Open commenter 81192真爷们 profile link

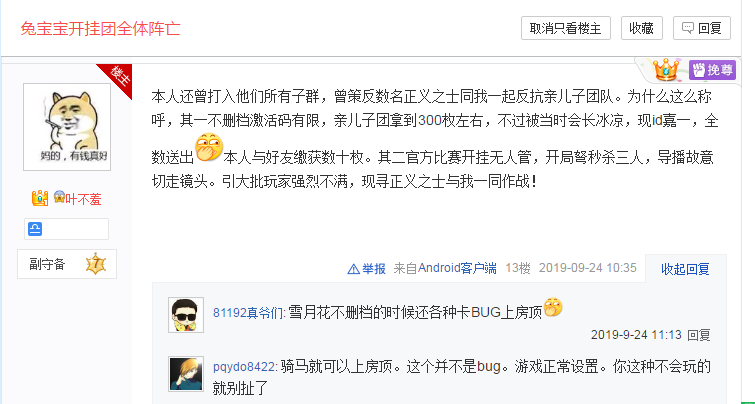[249, 313]
